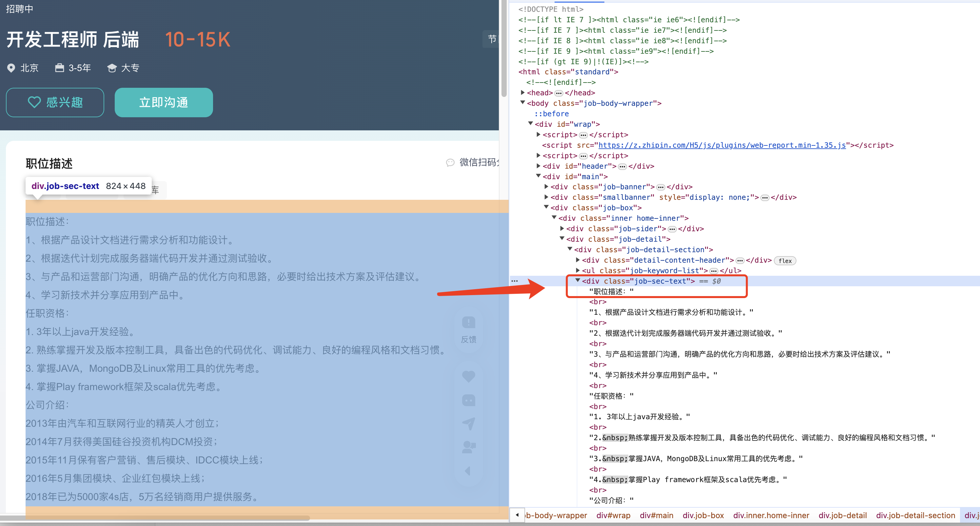980x526 pixels.
Task: Click the ellipsis inside div id header
Action: (x=622, y=166)
